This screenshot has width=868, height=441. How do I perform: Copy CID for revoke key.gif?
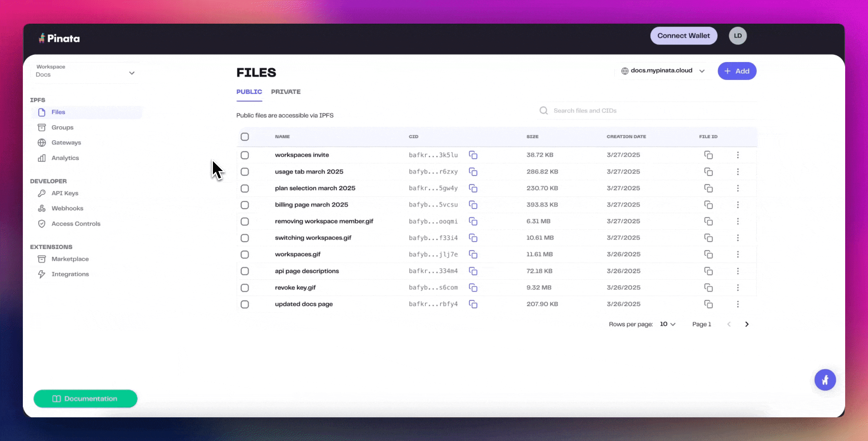(473, 288)
